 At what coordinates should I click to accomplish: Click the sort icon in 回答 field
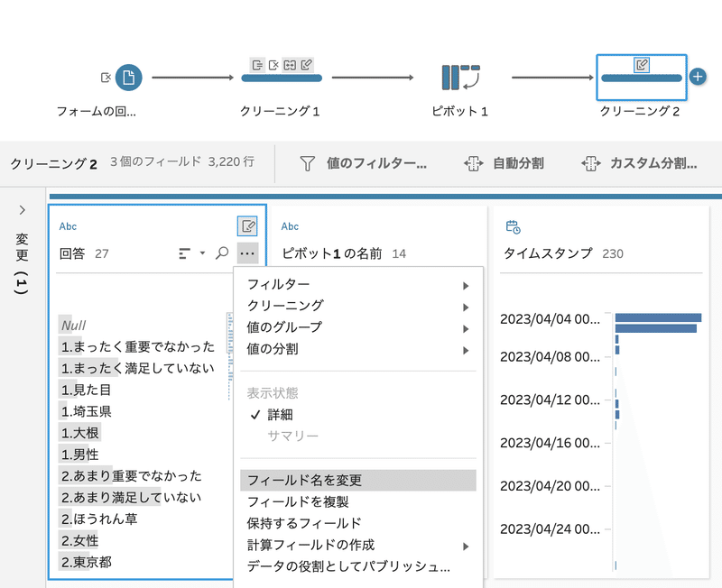[x=185, y=253]
